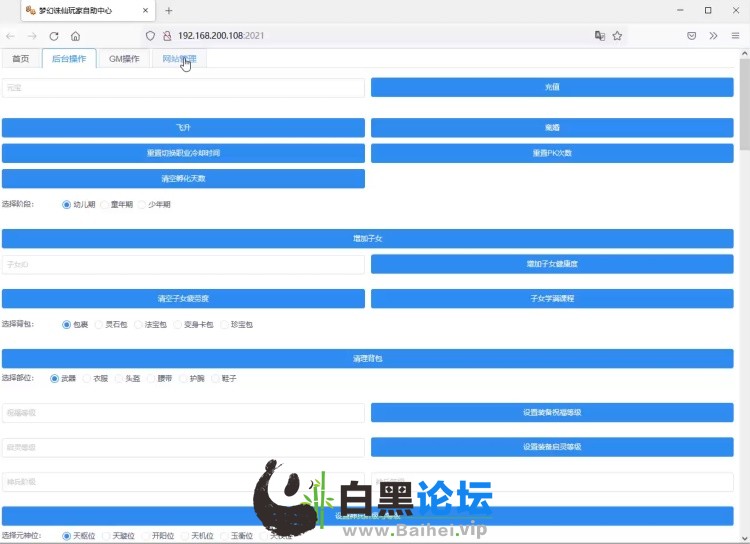
Task: Focus the 启灵等级 input field
Action: (183, 448)
